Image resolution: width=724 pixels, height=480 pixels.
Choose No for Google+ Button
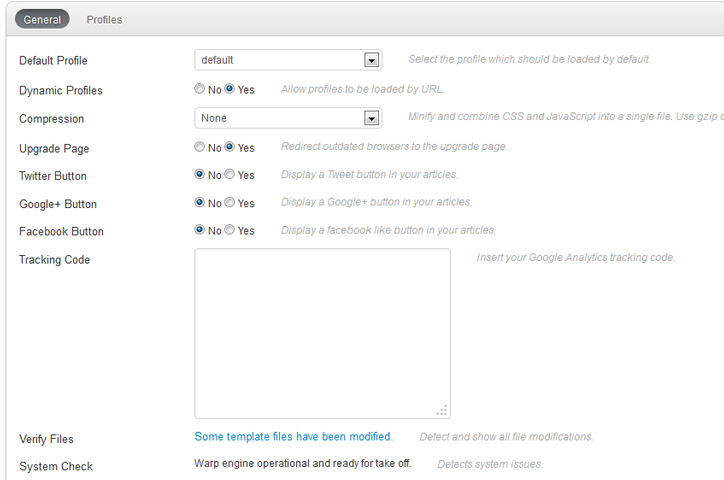(x=200, y=202)
